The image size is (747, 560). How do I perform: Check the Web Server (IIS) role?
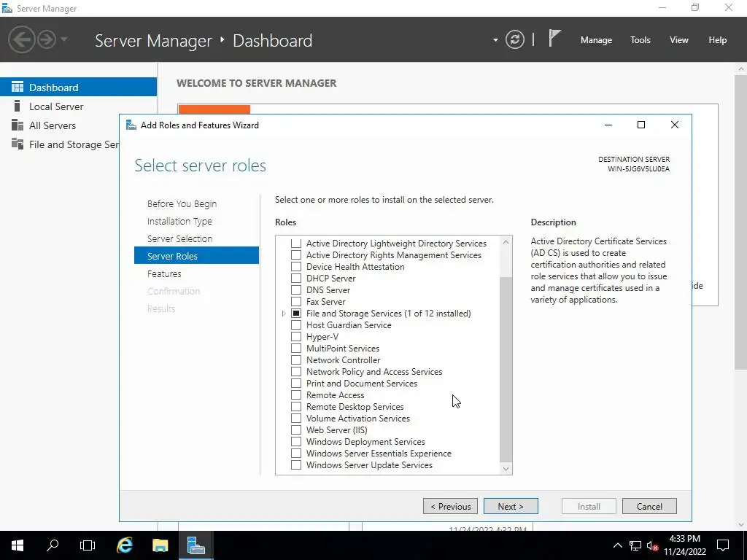[x=296, y=430]
